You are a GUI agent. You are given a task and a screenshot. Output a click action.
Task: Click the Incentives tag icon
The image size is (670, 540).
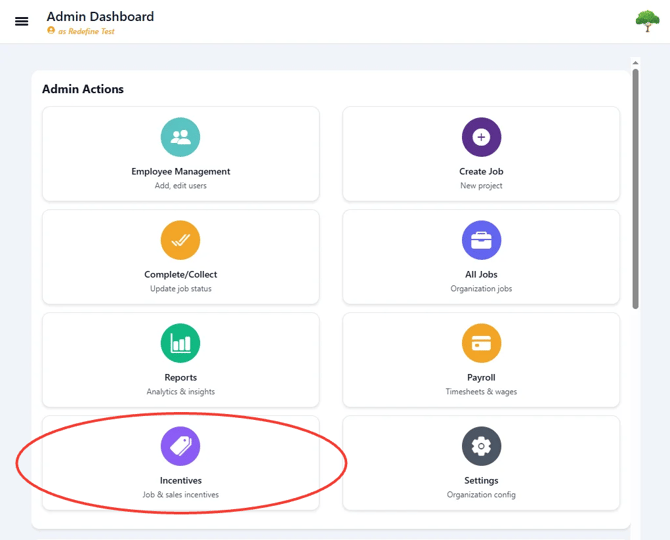[180, 446]
